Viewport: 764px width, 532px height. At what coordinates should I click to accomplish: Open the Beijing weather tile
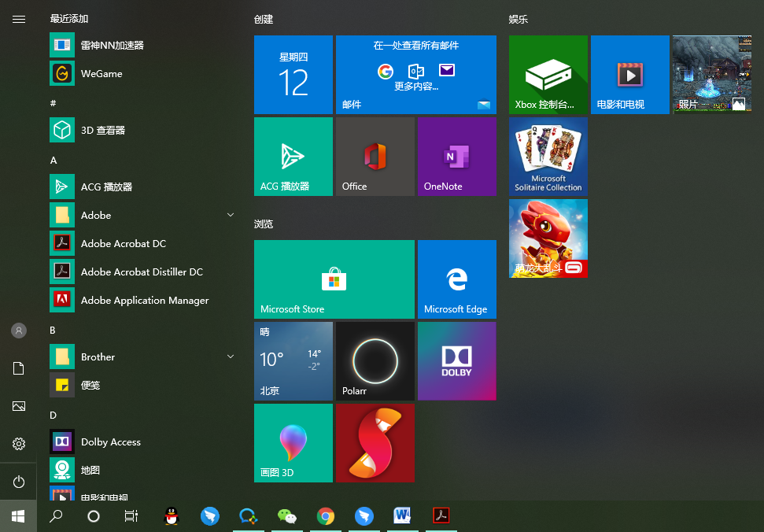coord(293,361)
